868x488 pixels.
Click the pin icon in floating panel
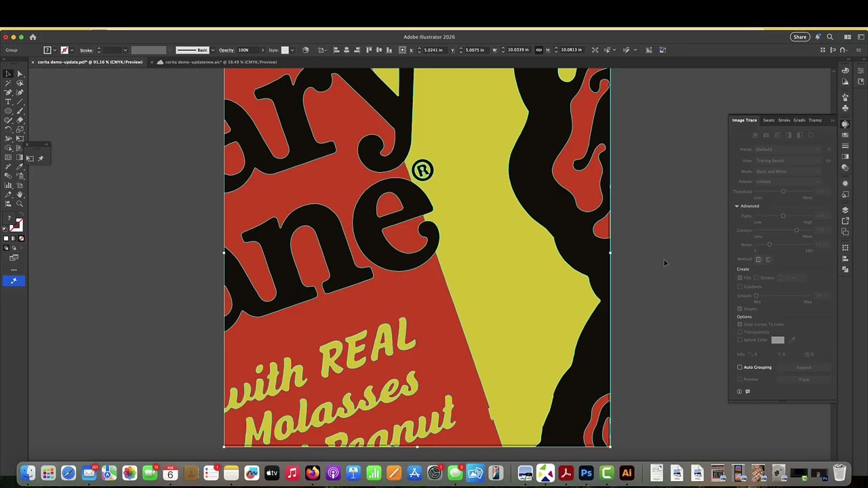point(41,159)
